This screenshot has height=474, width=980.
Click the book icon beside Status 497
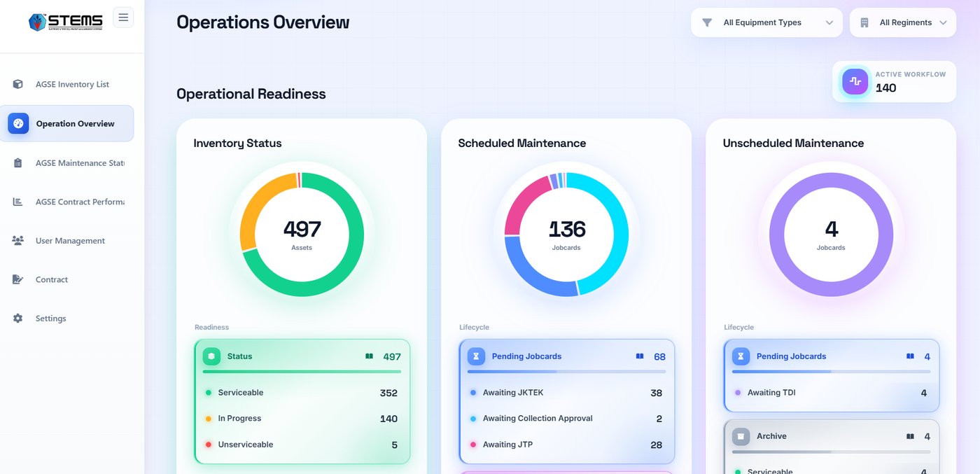[369, 356]
